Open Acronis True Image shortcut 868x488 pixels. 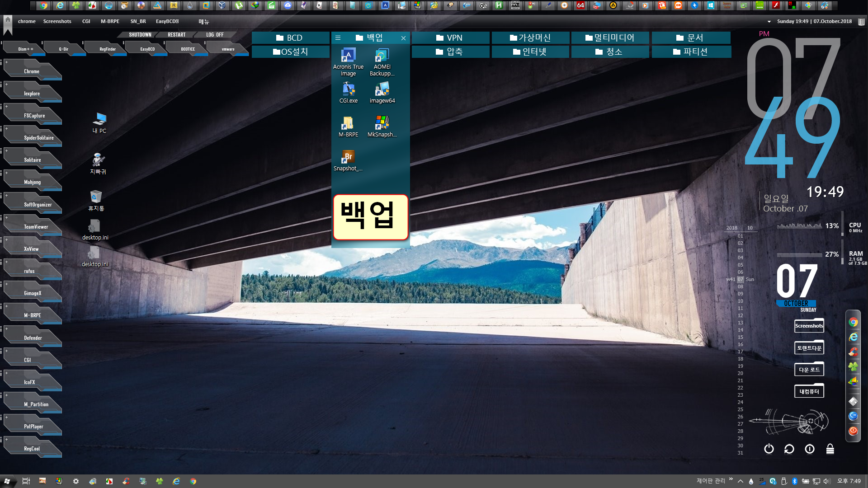click(x=348, y=62)
